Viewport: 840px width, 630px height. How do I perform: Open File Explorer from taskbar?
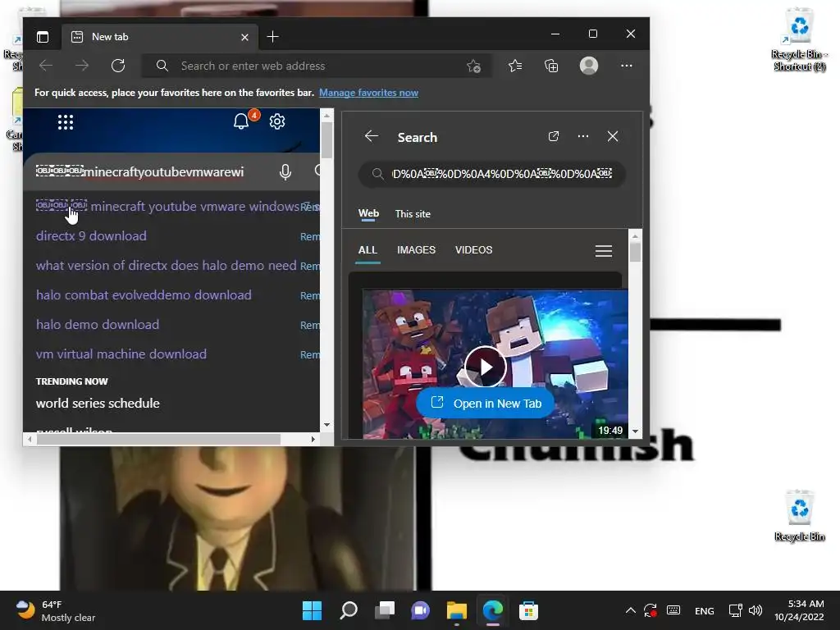click(x=457, y=610)
